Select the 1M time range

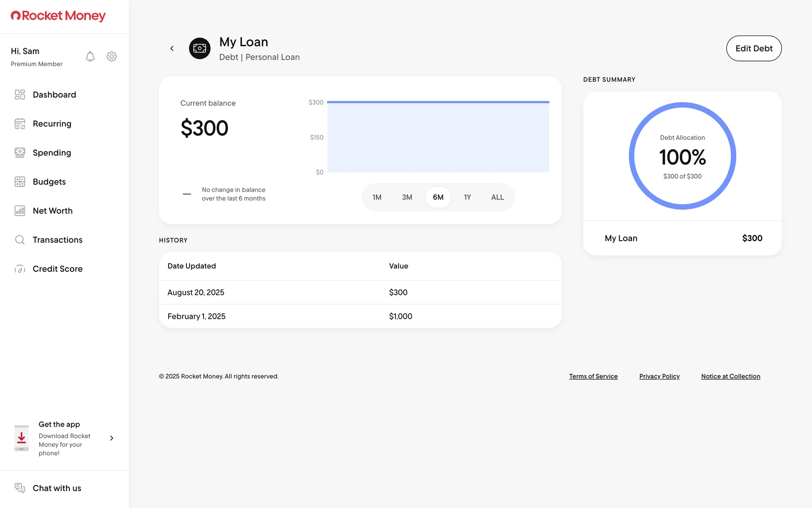point(377,197)
